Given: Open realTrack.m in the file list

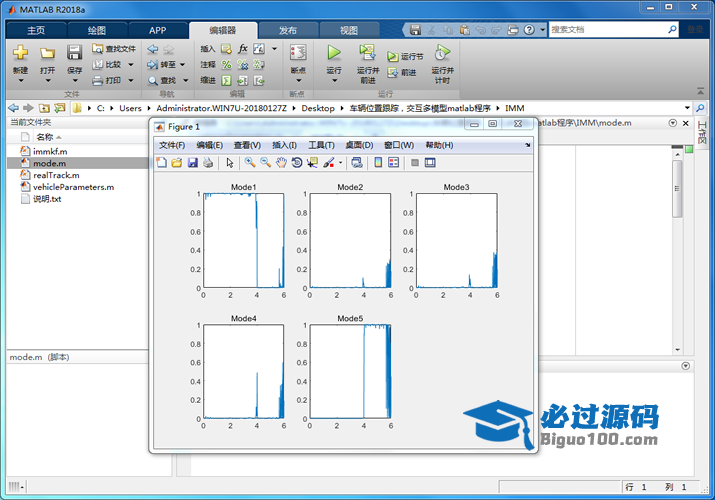Looking at the screenshot, I should 55,175.
